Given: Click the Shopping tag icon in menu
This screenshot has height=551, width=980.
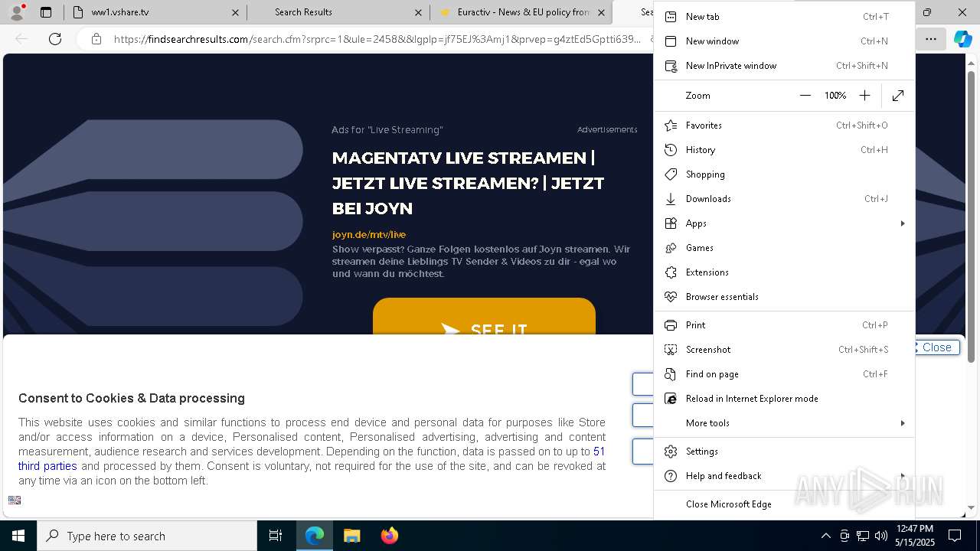Looking at the screenshot, I should [x=671, y=174].
